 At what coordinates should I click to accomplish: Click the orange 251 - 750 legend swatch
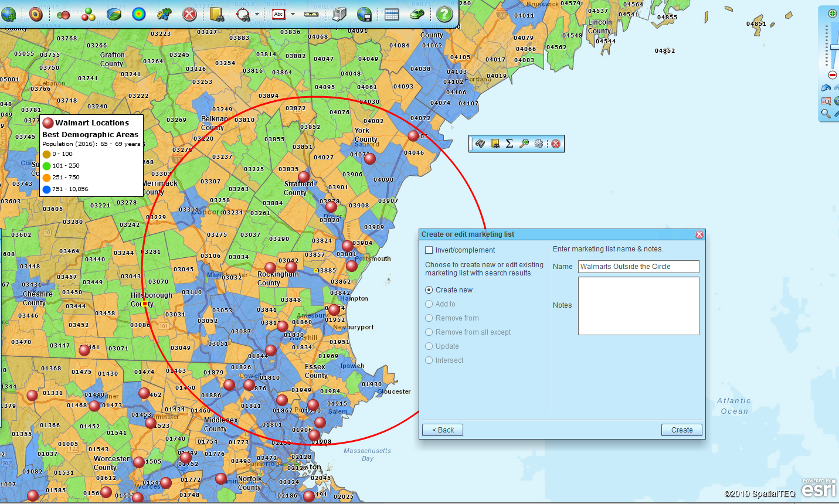click(x=46, y=178)
